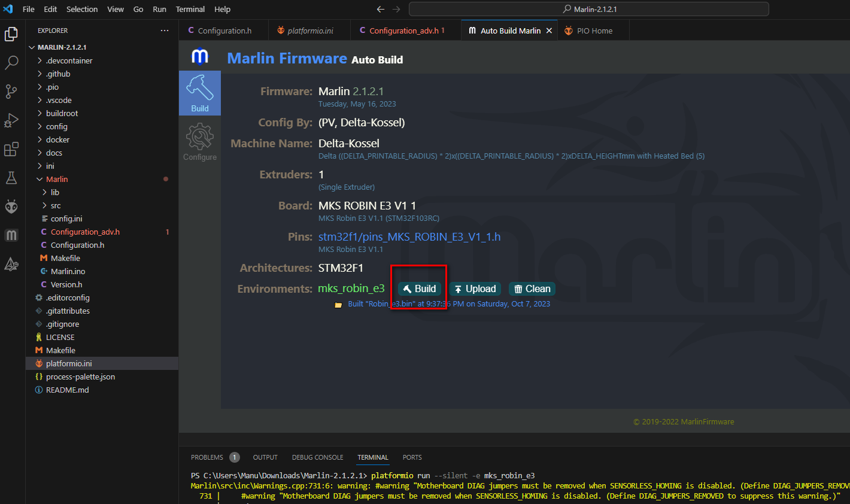Click the bottom activity bar triangle-gear icon
Image resolution: width=850 pixels, height=504 pixels.
click(x=11, y=264)
